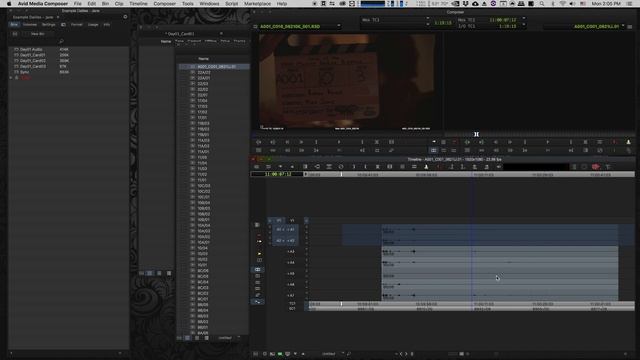The image size is (640, 360).
Task: Click the timeline zoom slider at bottom
Action: point(461,354)
